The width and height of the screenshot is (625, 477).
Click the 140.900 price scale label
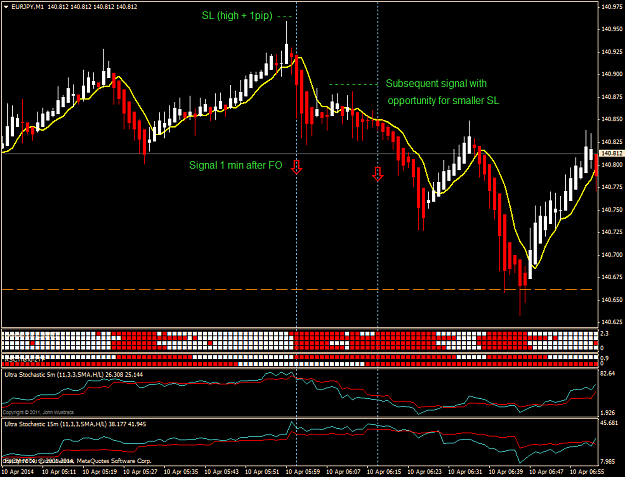tap(612, 74)
